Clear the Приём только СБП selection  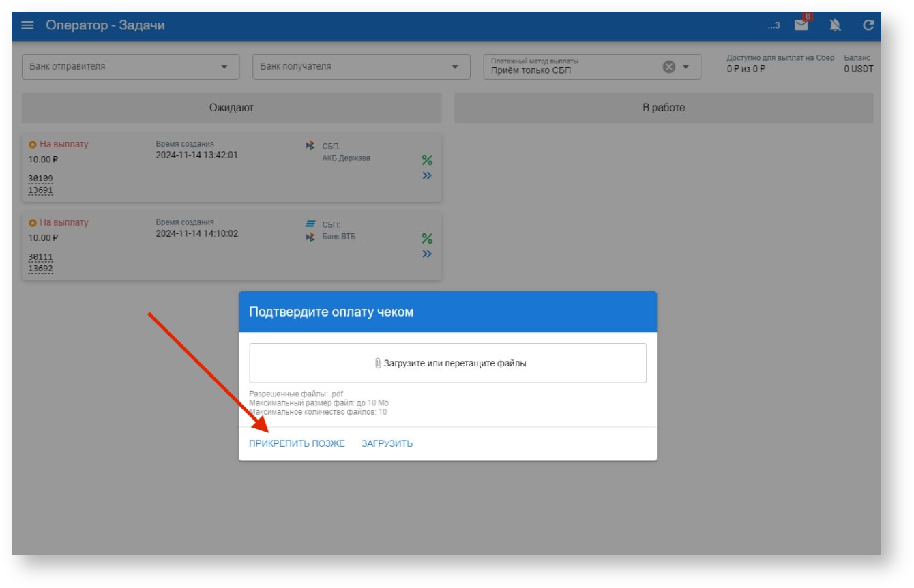pos(669,67)
